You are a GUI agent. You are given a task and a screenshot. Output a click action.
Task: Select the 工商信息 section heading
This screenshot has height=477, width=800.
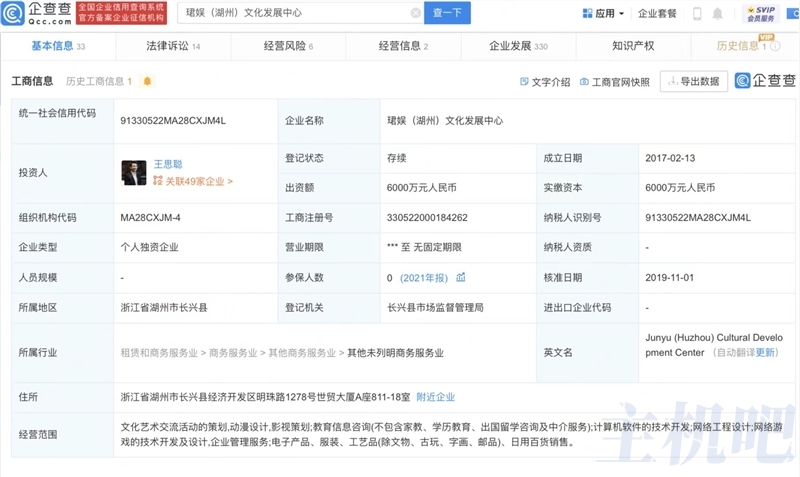point(32,81)
